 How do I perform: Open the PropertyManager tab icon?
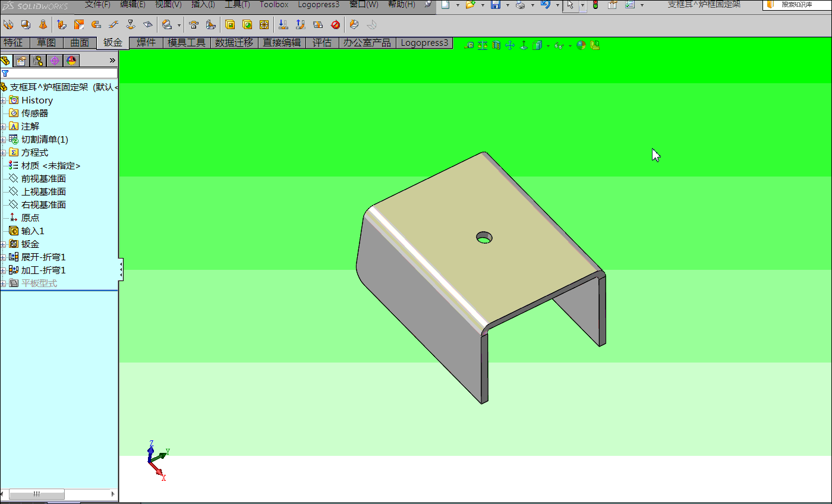[21, 61]
